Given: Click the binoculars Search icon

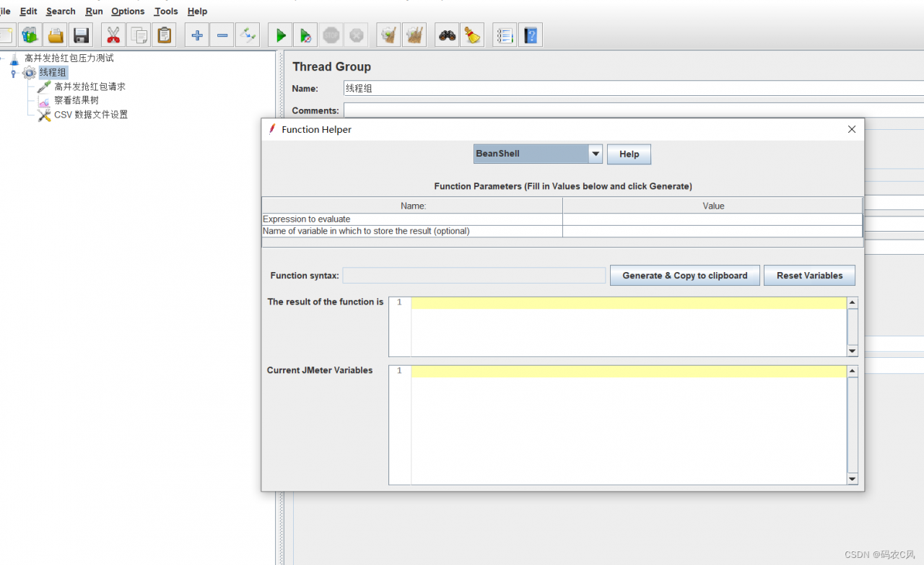Looking at the screenshot, I should [447, 35].
